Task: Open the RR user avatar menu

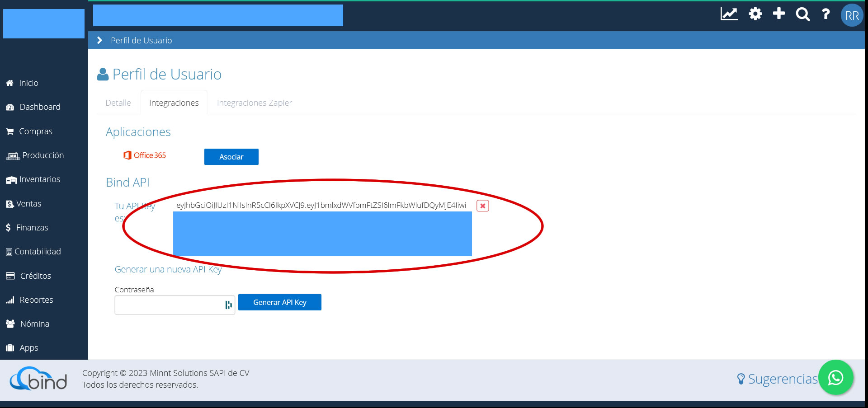Action: [852, 16]
